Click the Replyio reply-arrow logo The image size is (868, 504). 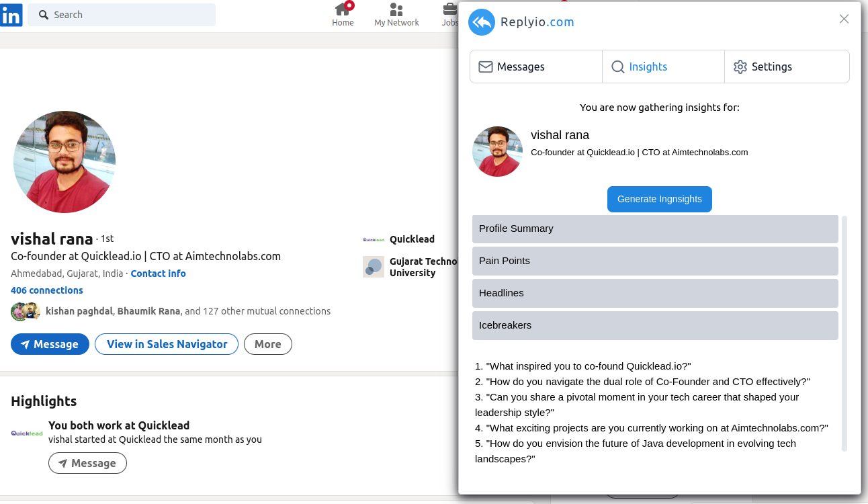pos(482,22)
